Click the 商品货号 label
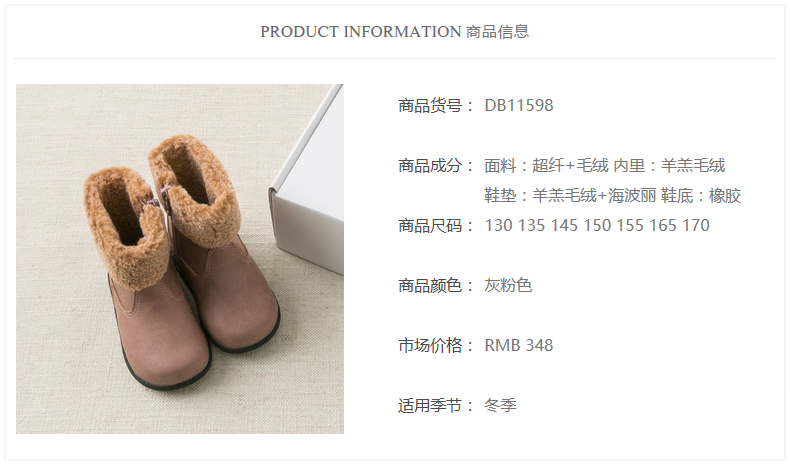Screen dimensions: 790x471 [x=430, y=105]
